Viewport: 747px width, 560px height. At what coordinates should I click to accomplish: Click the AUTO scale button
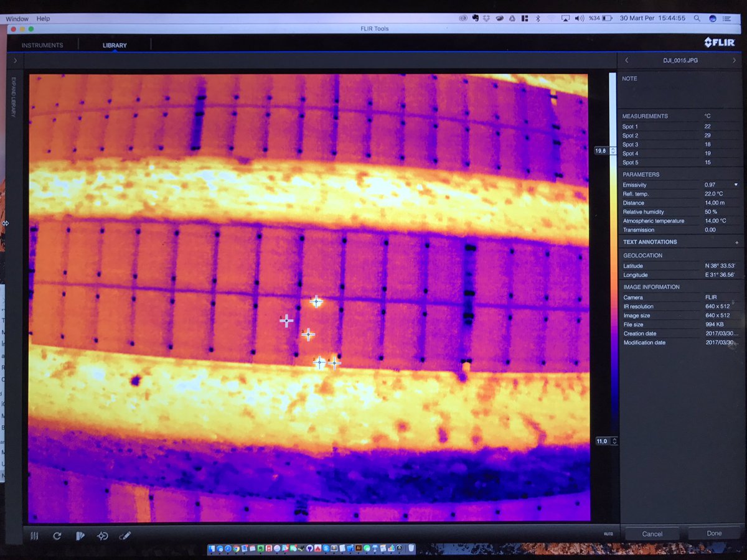coord(608,534)
